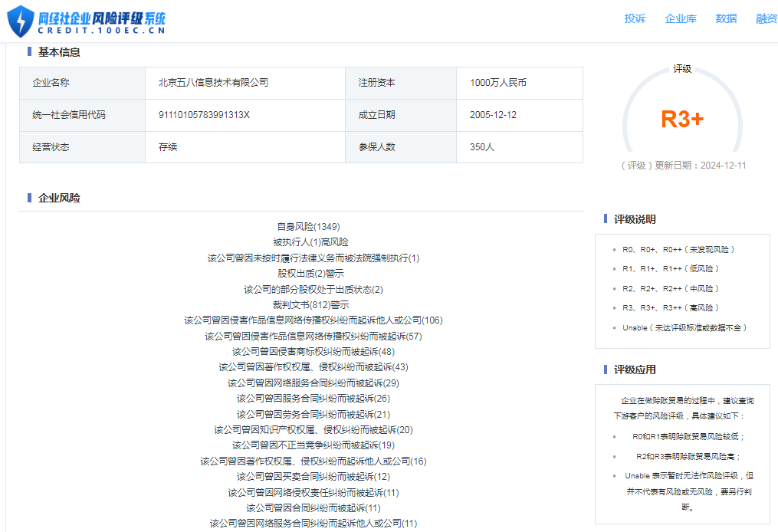Open the 融资 navigation item
The width and height of the screenshot is (778, 532).
click(x=767, y=19)
